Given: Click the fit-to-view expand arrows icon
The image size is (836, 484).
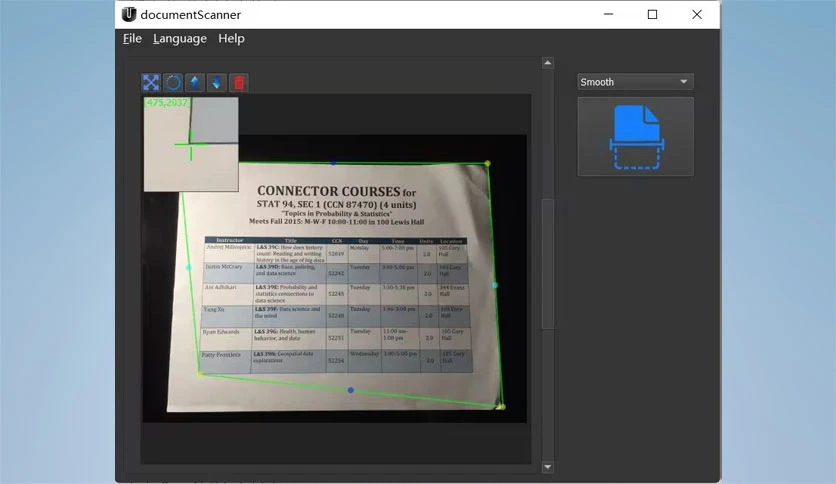Looking at the screenshot, I should [x=151, y=83].
